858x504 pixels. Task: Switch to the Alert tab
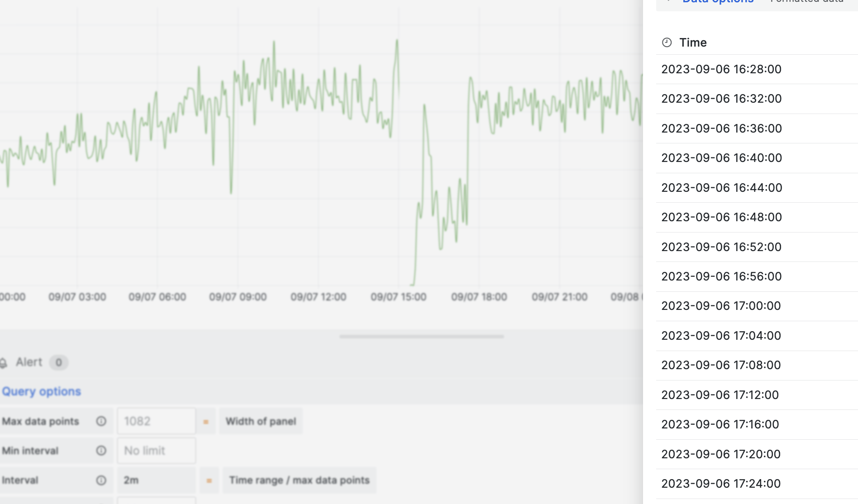click(x=29, y=362)
